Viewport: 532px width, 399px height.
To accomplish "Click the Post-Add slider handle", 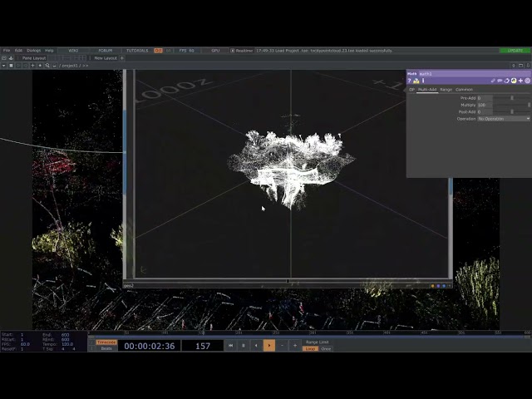I will point(512,111).
